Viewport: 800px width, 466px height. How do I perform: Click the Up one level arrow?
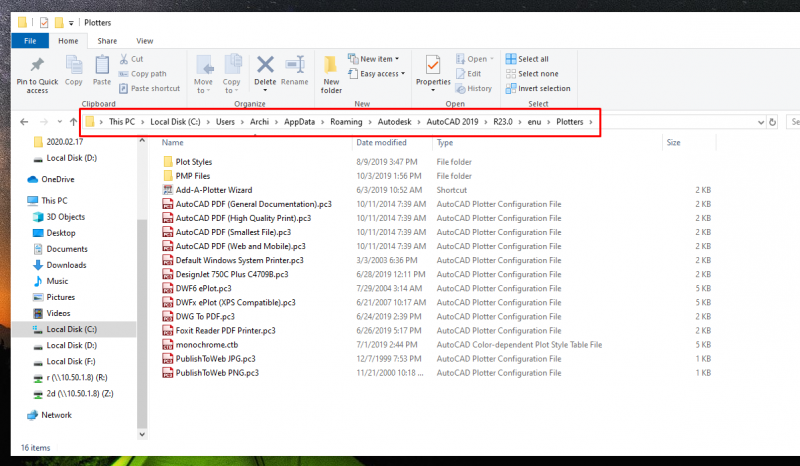click(x=73, y=122)
